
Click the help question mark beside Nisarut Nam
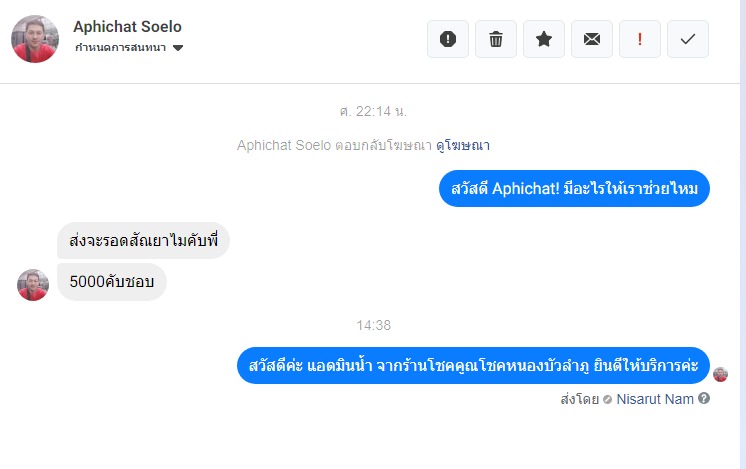pyautogui.click(x=704, y=398)
